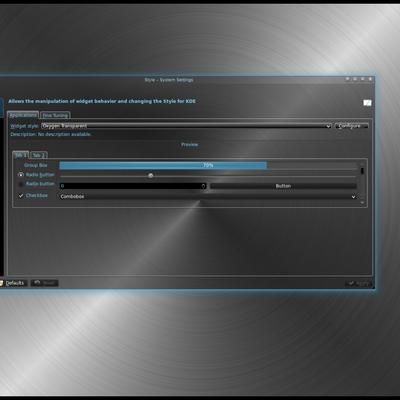
Task: Select Tab 1 in the preview
Action: 21,155
